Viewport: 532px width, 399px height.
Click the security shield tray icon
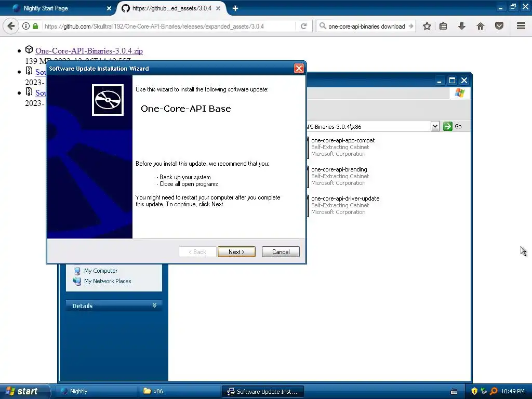pos(474,391)
